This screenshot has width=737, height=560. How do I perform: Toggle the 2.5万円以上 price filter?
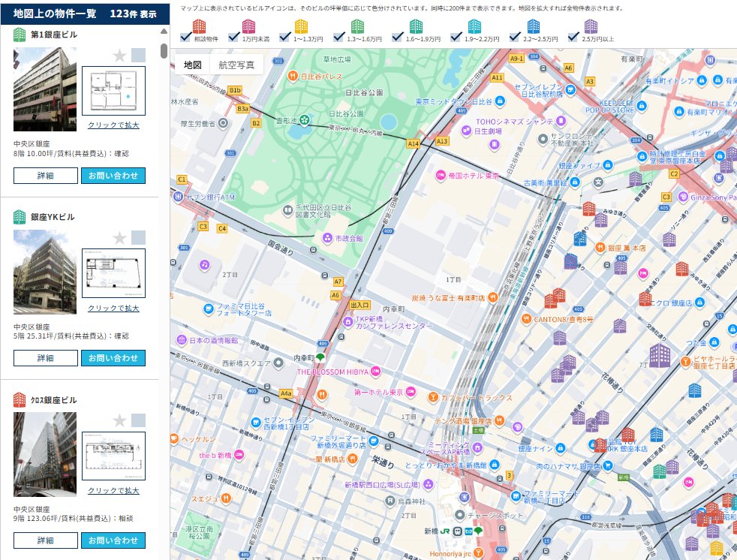coord(573,37)
